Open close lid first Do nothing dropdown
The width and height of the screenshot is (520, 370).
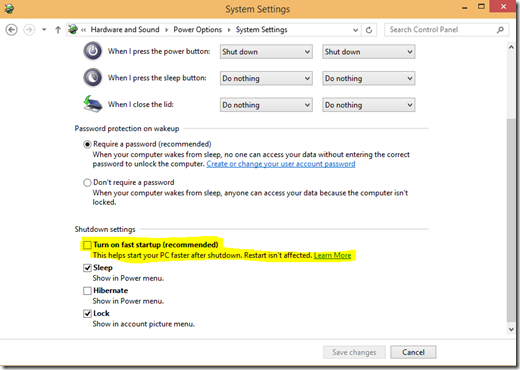266,105
